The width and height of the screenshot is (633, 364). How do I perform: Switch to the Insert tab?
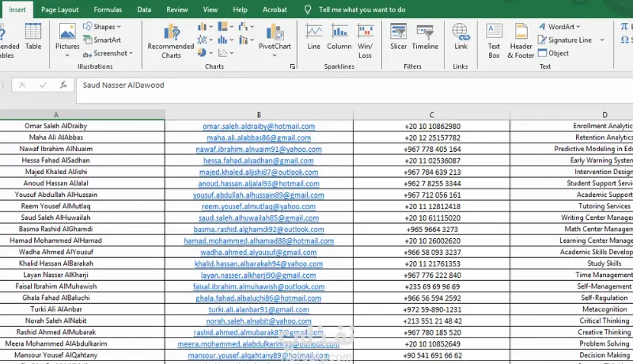17,9
